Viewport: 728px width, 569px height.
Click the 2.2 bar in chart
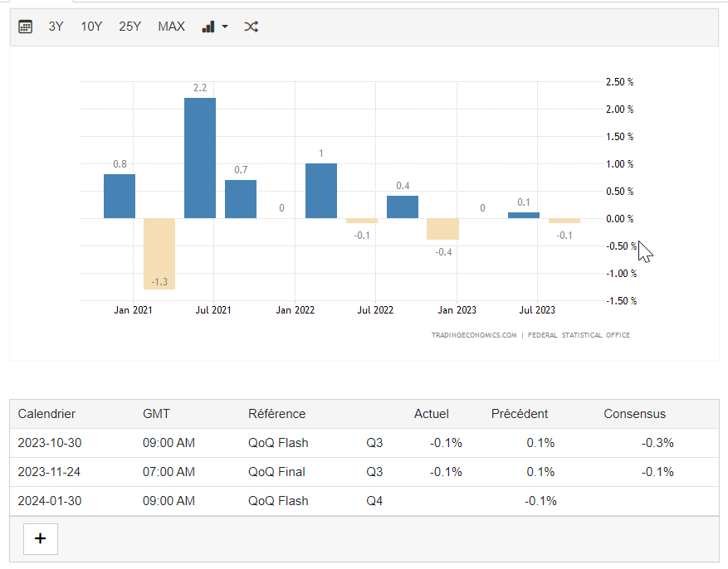200,158
